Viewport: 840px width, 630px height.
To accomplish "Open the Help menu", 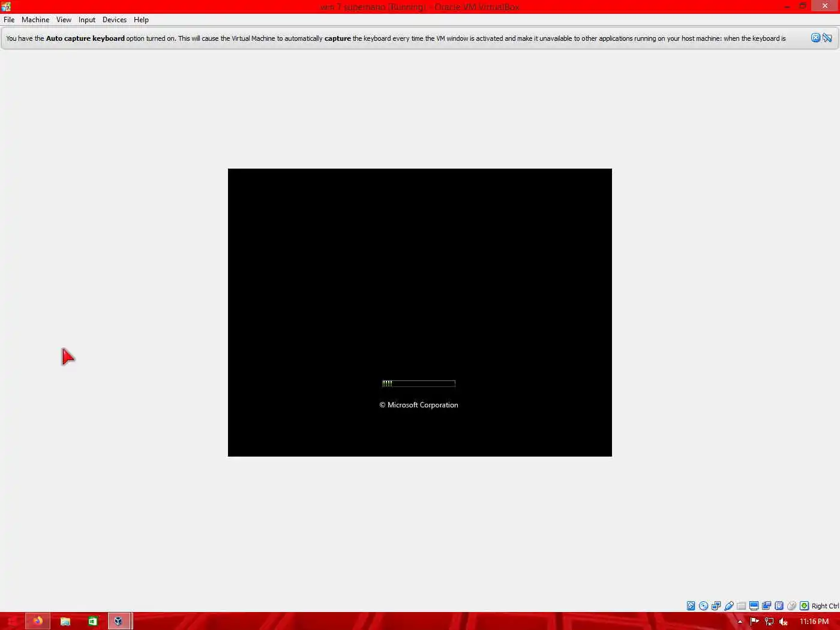I will [x=141, y=20].
